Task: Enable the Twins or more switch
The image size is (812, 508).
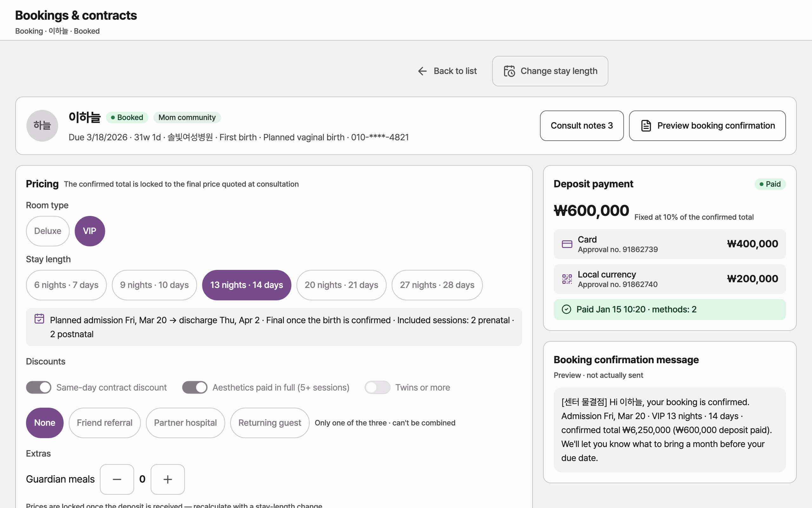Action: pos(377,387)
